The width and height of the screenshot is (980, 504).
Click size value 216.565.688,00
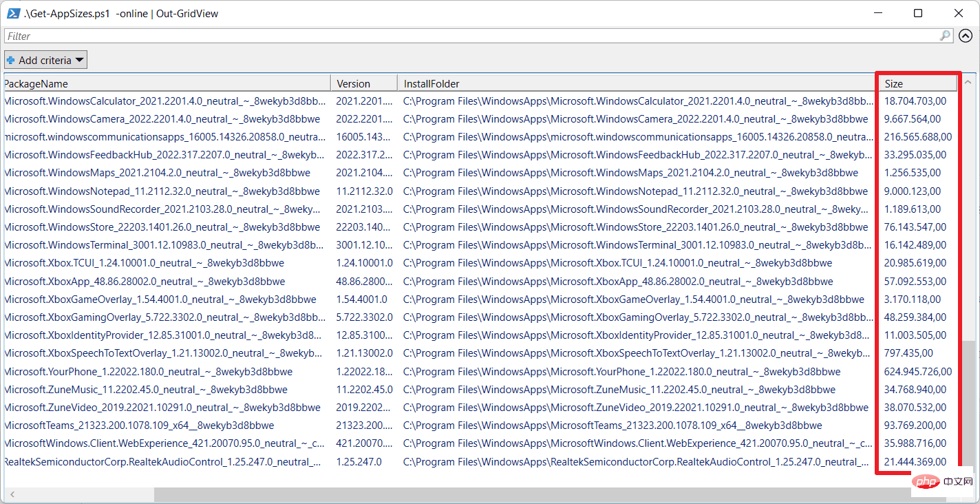tap(918, 136)
